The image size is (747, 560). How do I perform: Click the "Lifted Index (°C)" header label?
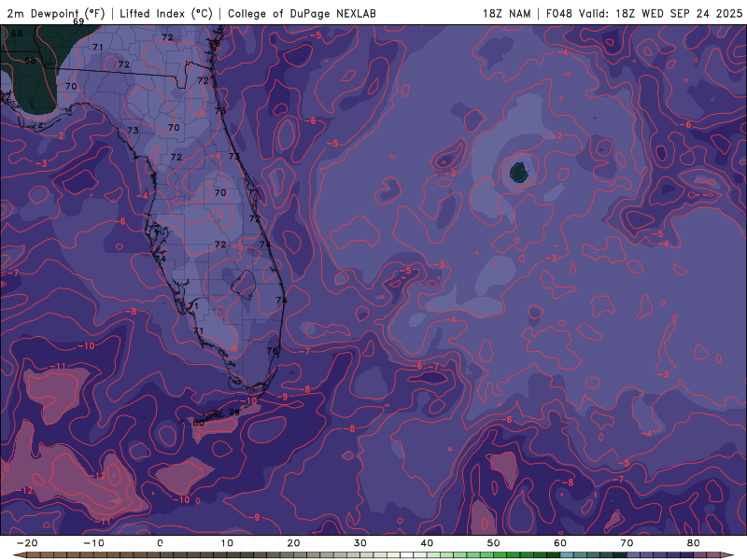(166, 13)
